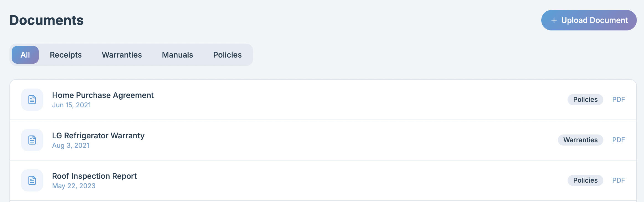Image resolution: width=644 pixels, height=202 pixels.
Task: Filter by the Policies tab
Action: tap(227, 55)
